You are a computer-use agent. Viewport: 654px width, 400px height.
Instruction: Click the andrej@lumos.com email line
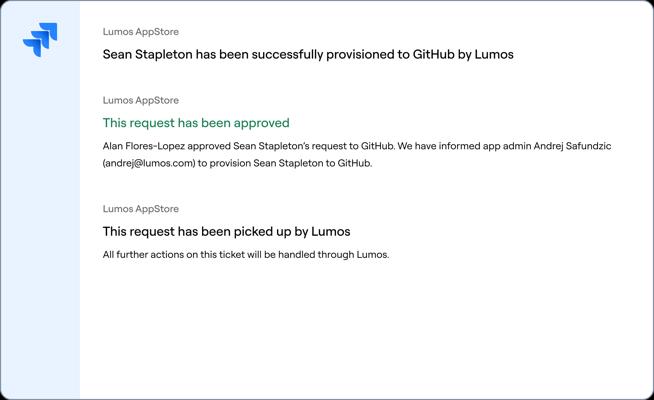click(237, 163)
